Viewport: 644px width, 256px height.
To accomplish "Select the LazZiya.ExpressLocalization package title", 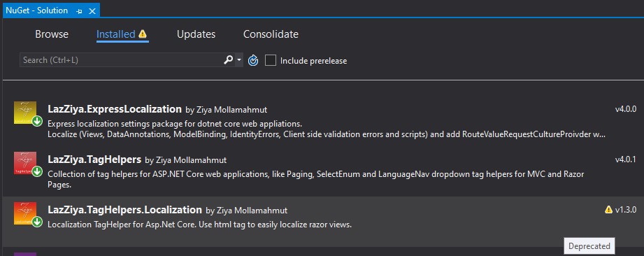I will (115, 109).
